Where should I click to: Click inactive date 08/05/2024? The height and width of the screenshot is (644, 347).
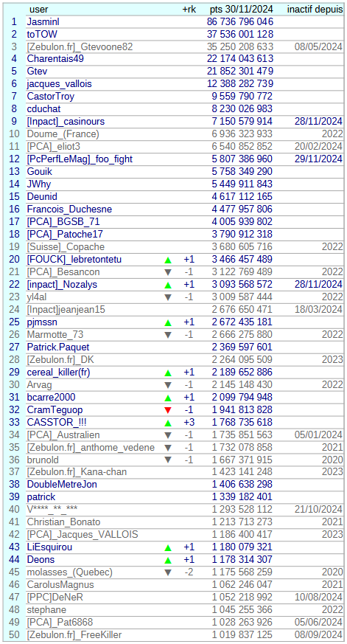318,46
